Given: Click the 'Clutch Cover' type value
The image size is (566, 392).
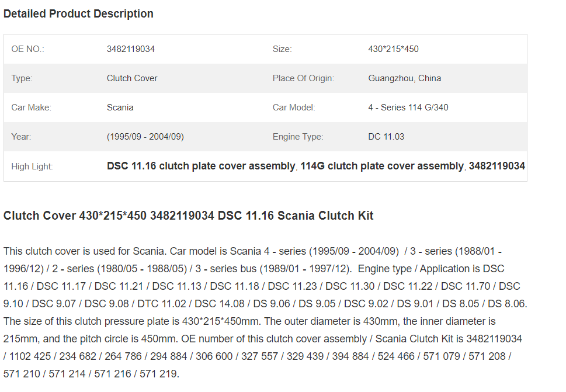Looking at the screenshot, I should point(132,78).
